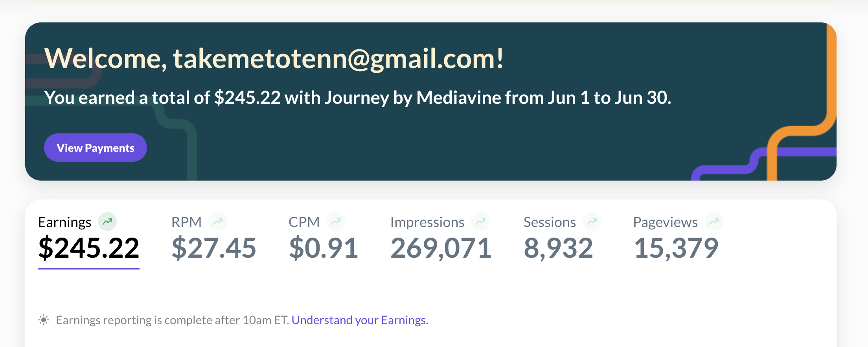
Task: Click the Impressions trend arrow icon
Action: (x=480, y=222)
